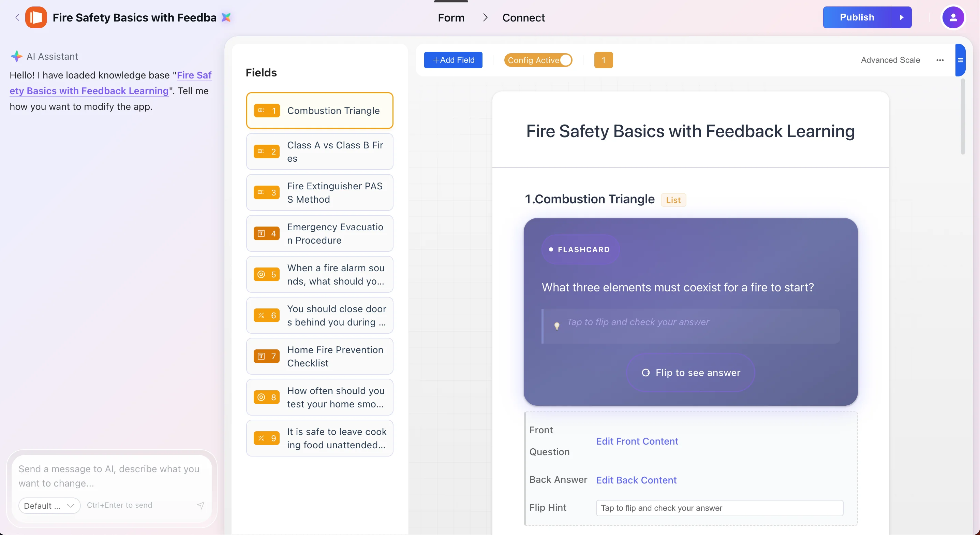The height and width of the screenshot is (535, 980).
Task: Click the target icon of field 8
Action: pos(261,397)
